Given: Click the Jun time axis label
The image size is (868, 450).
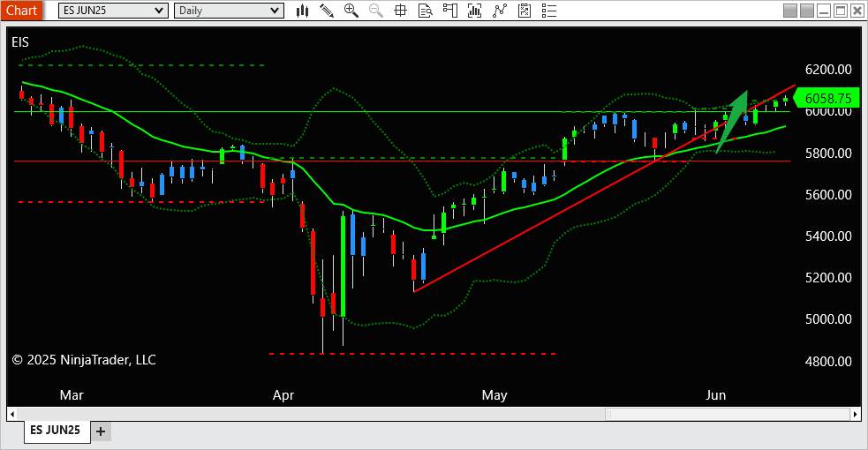Looking at the screenshot, I should (x=716, y=395).
